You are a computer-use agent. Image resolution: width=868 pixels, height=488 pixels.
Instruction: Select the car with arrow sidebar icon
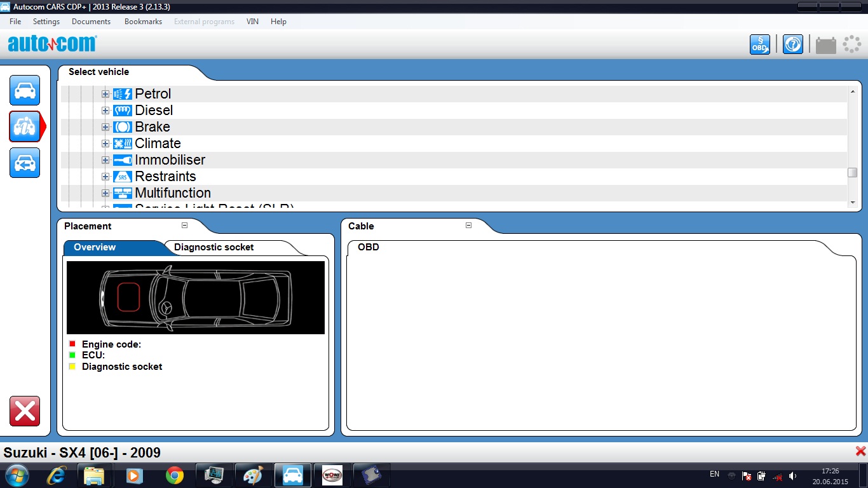25,163
